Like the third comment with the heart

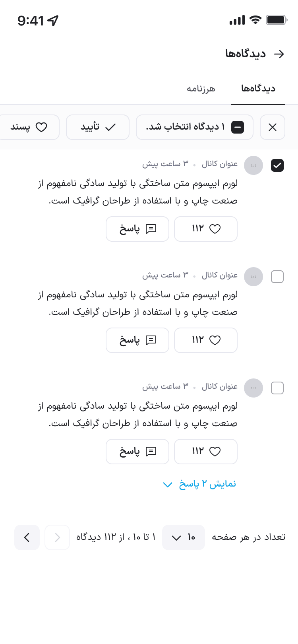[x=215, y=452]
